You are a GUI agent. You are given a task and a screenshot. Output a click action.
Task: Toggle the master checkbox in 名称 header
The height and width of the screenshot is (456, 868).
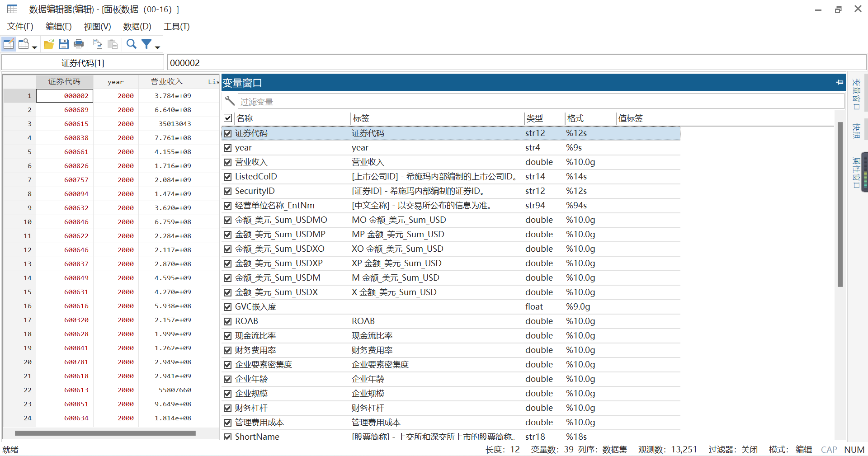click(227, 118)
